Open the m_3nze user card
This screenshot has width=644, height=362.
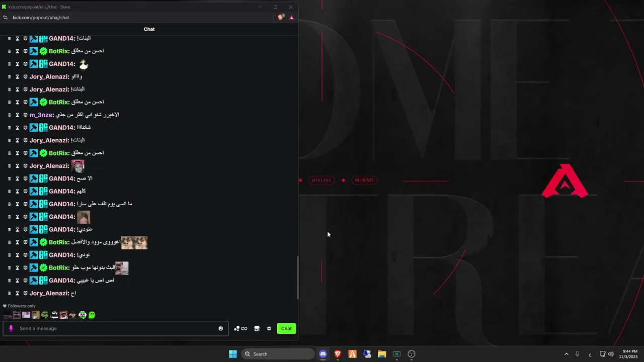pyautogui.click(x=41, y=115)
